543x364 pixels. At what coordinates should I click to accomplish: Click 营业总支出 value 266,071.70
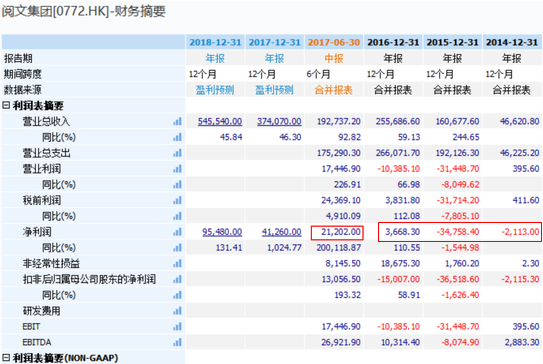point(398,153)
